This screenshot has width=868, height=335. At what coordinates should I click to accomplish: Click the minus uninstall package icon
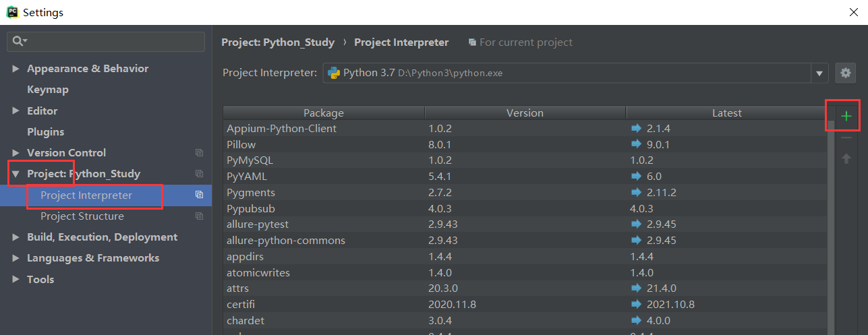coord(846,138)
